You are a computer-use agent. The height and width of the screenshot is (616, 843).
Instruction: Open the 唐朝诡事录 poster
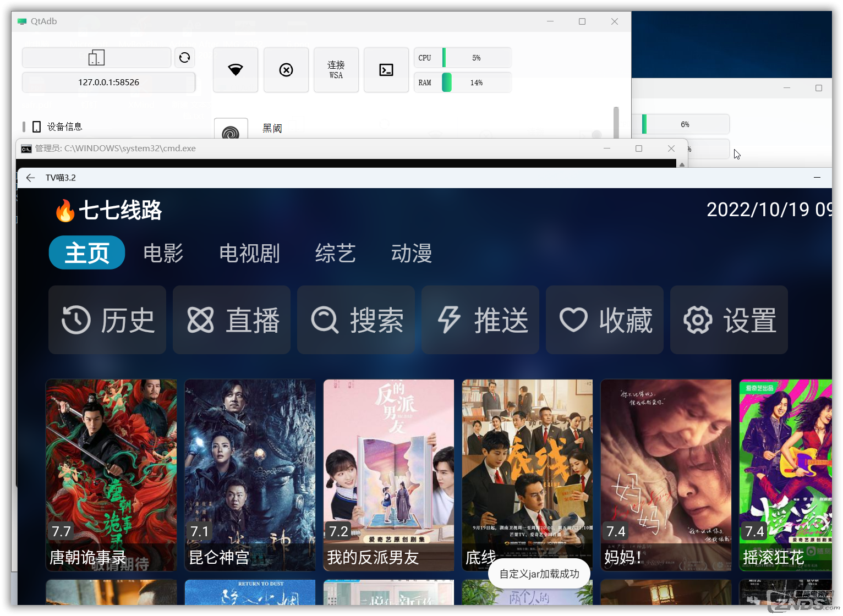click(x=112, y=475)
